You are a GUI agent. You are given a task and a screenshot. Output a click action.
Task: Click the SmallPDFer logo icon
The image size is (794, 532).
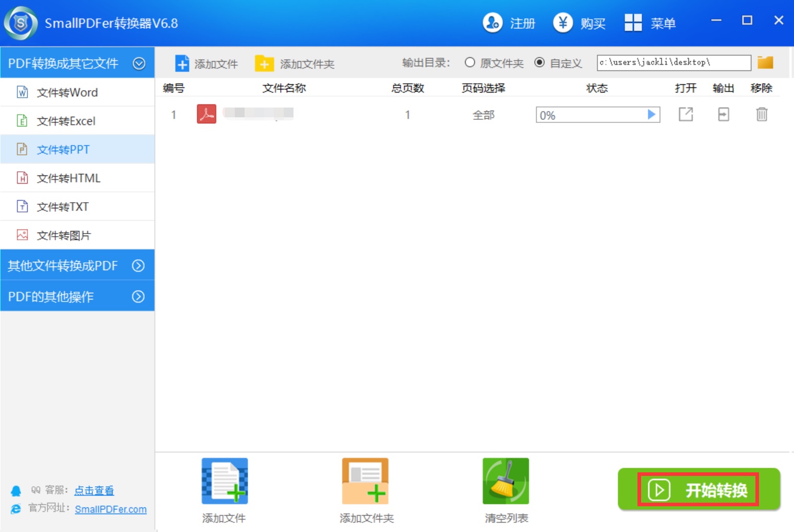[21, 23]
